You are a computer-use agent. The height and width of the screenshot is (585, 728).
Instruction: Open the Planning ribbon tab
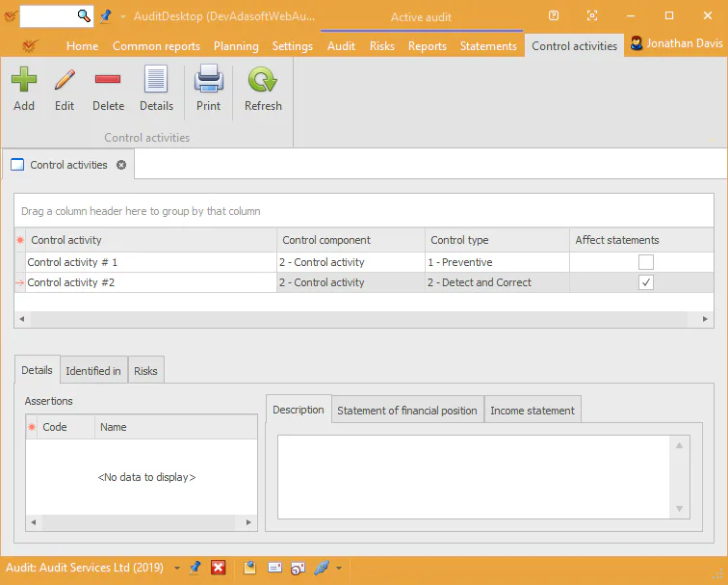coord(236,46)
